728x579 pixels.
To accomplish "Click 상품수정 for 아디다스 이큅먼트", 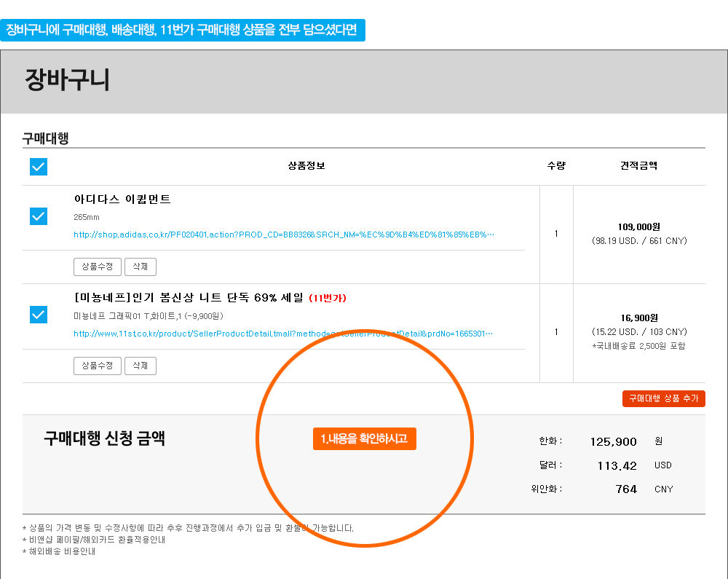I will tap(97, 267).
